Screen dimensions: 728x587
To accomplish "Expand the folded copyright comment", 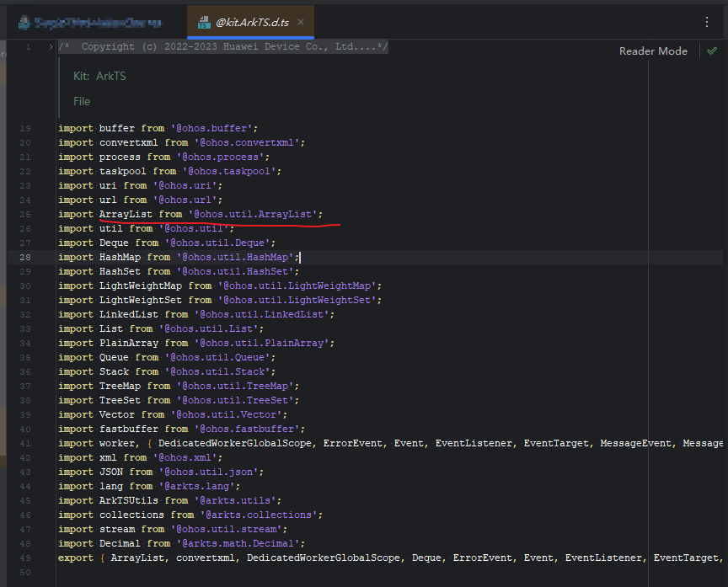I will click(x=51, y=47).
